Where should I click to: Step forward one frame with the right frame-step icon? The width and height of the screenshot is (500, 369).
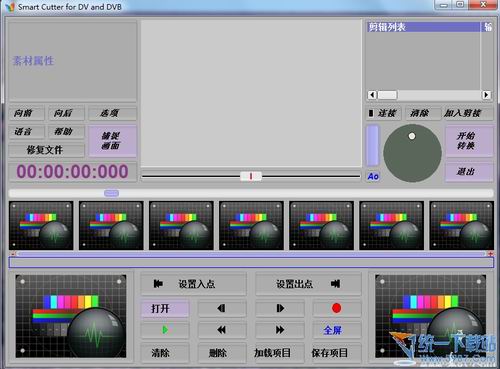(280, 308)
